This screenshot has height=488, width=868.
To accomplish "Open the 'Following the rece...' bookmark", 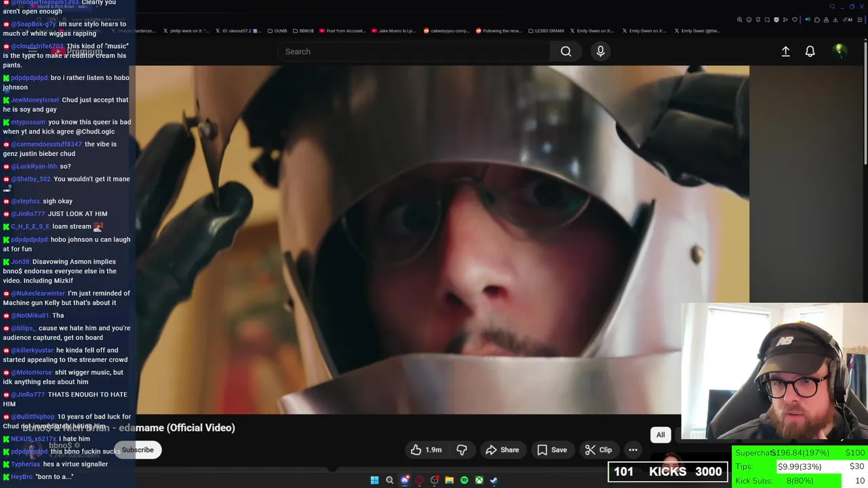I will tap(499, 30).
